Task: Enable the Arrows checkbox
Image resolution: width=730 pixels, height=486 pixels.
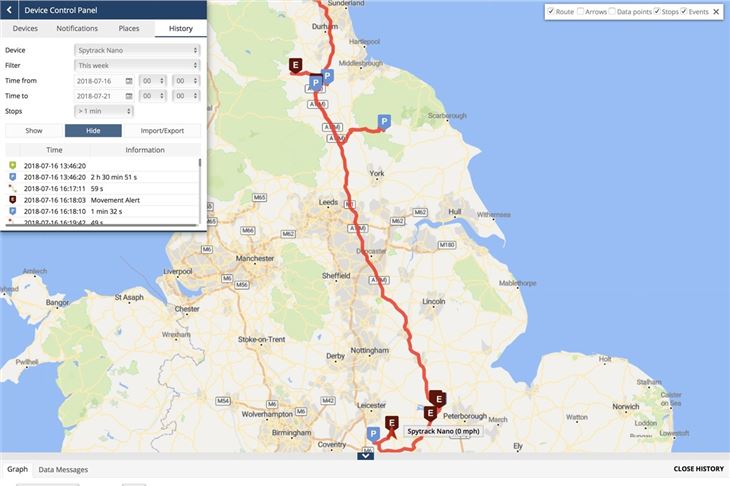Action: point(580,11)
